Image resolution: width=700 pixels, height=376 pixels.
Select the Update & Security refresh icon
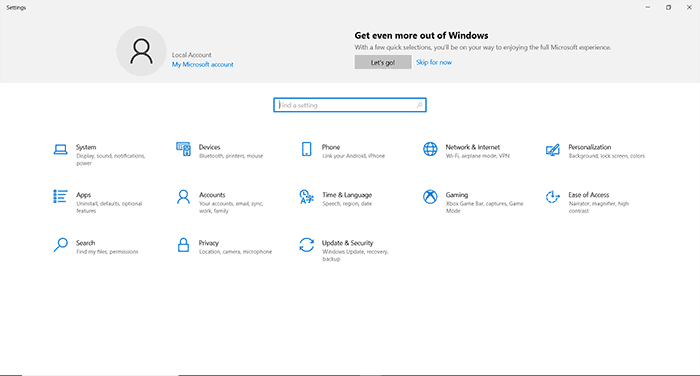point(307,245)
